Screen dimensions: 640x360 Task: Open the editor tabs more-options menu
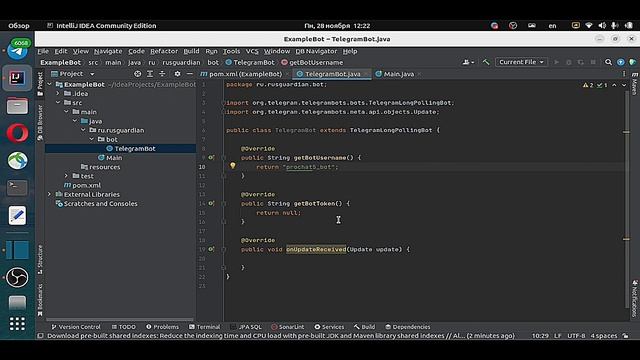(624, 74)
